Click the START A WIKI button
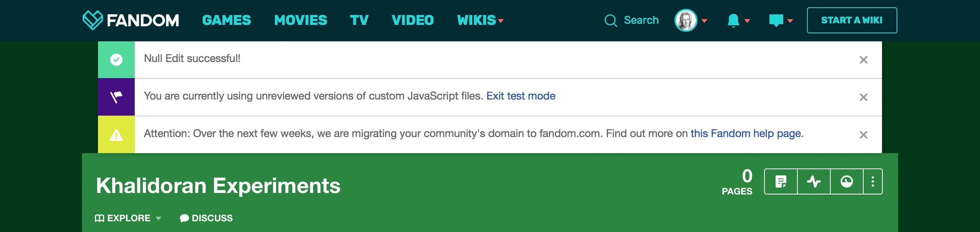 [x=852, y=20]
